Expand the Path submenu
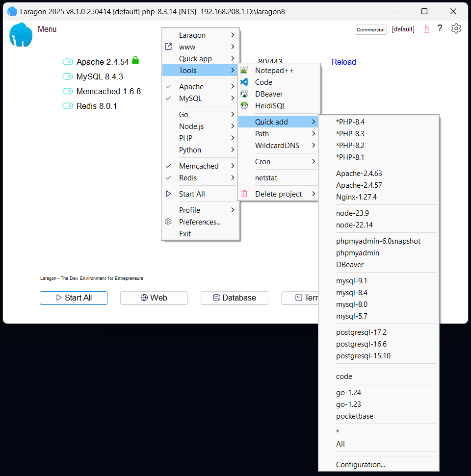The height and width of the screenshot is (476, 471). click(x=262, y=133)
